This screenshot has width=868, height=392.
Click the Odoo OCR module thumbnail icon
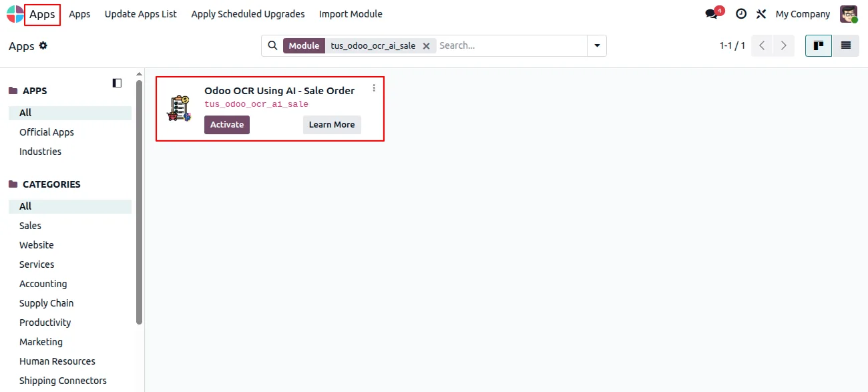coord(179,109)
